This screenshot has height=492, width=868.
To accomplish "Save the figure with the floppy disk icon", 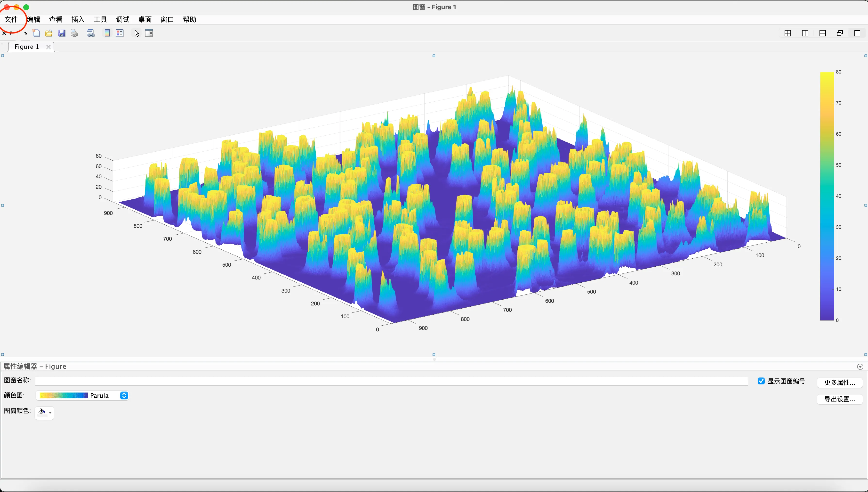I will tap(62, 33).
